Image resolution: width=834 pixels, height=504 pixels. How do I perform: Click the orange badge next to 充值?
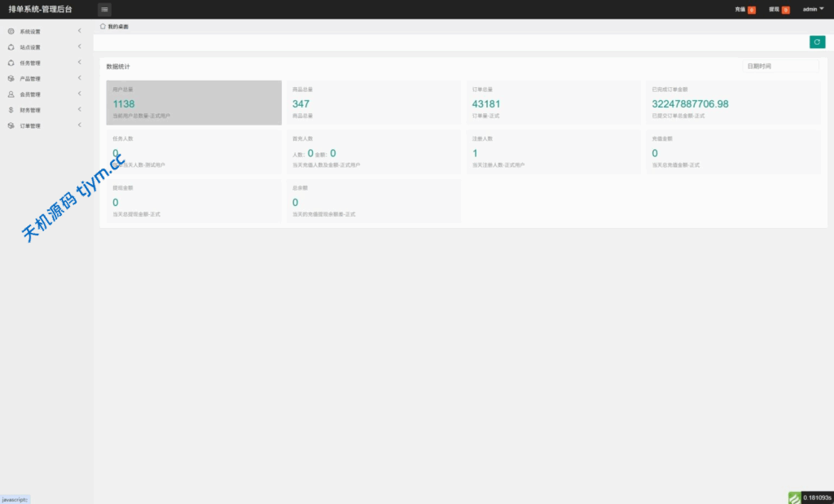click(x=752, y=10)
